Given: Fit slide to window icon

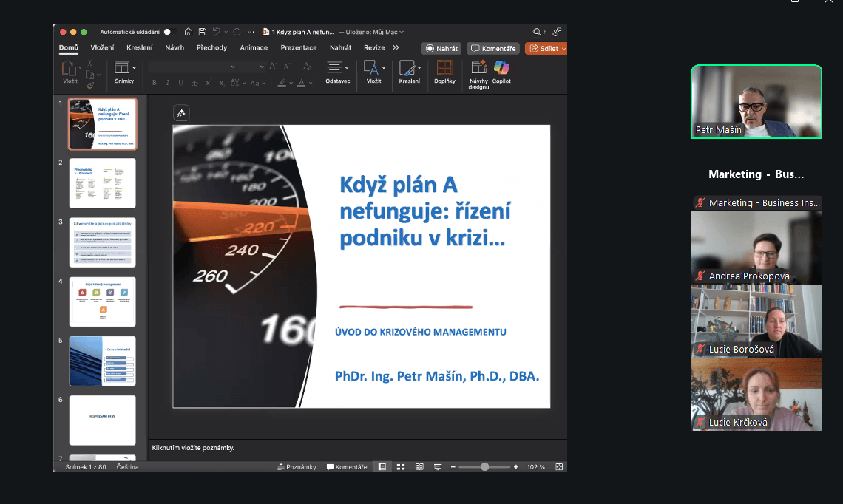Looking at the screenshot, I should tap(559, 467).
